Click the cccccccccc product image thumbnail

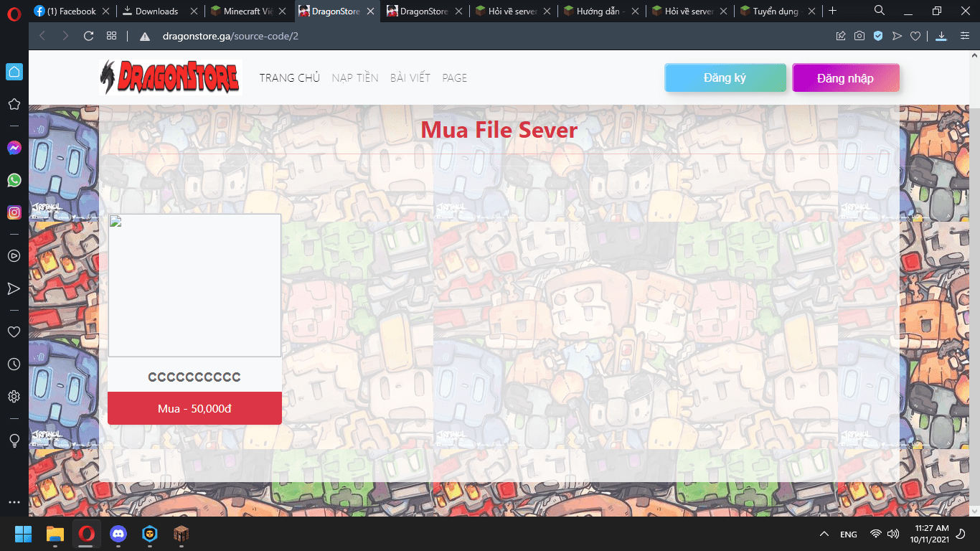tap(194, 285)
